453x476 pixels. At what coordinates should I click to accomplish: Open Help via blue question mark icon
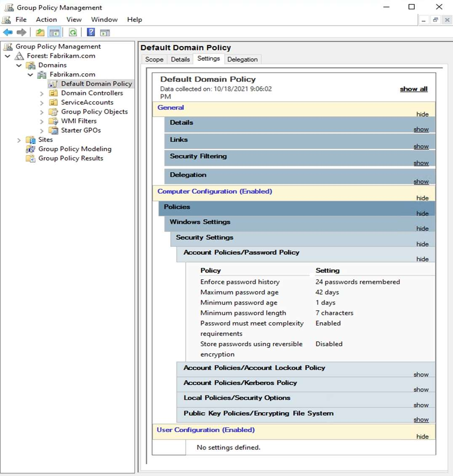click(x=91, y=32)
